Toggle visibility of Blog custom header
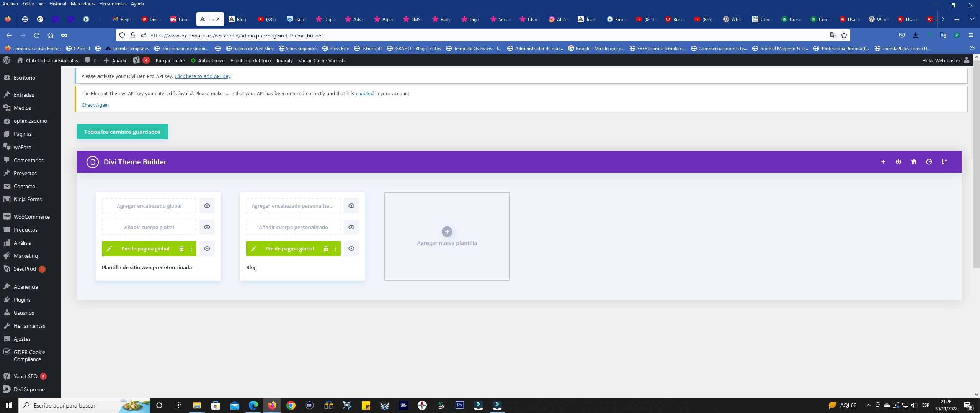Screen dimensions: 980x413 (351, 206)
